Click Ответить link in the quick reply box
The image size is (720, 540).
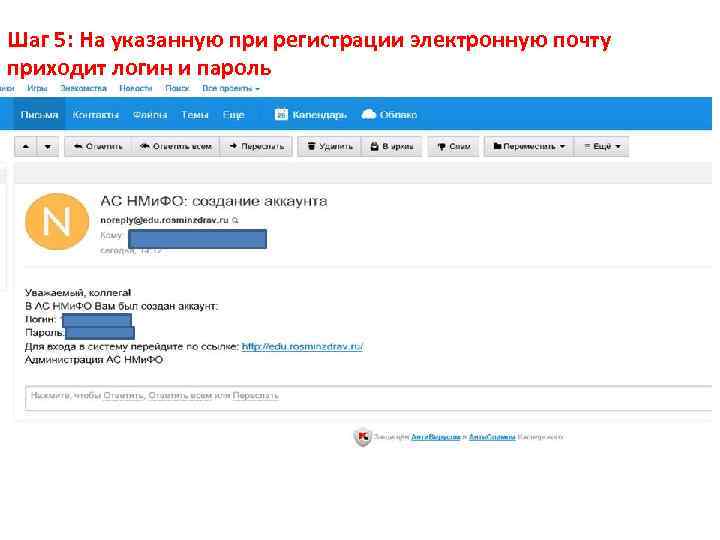[x=123, y=395]
